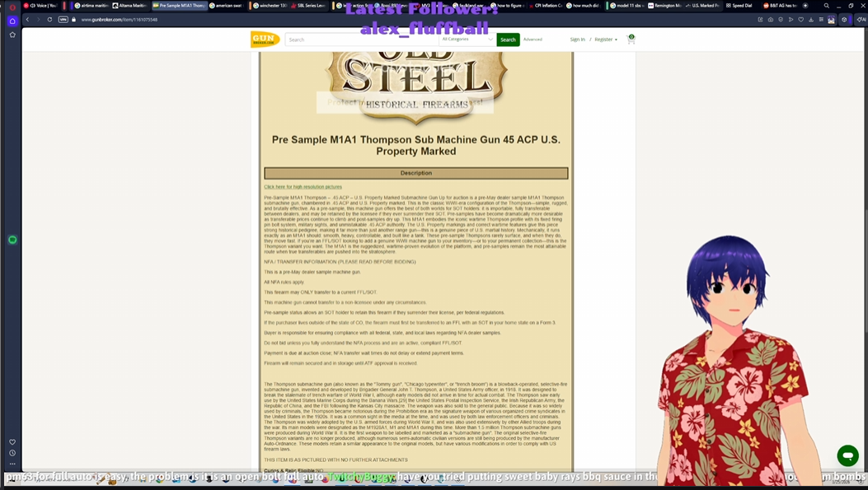Viewport: 868px width, 490px height.
Task: Click 'THIS ITEM IS AS PICTURED' text line
Action: pyautogui.click(x=335, y=460)
